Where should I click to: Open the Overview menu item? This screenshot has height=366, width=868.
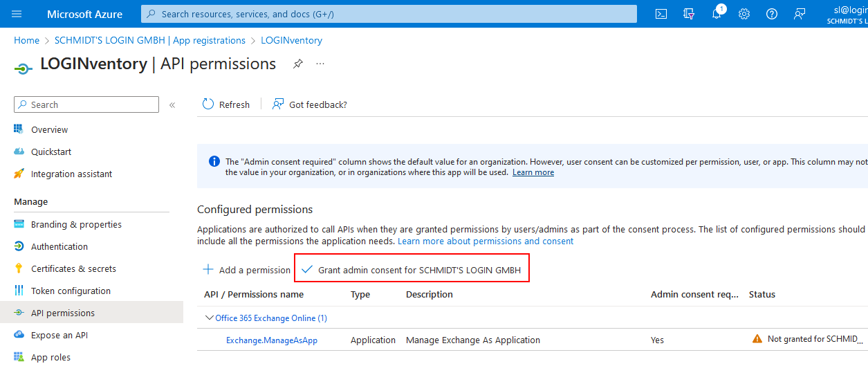(x=49, y=129)
